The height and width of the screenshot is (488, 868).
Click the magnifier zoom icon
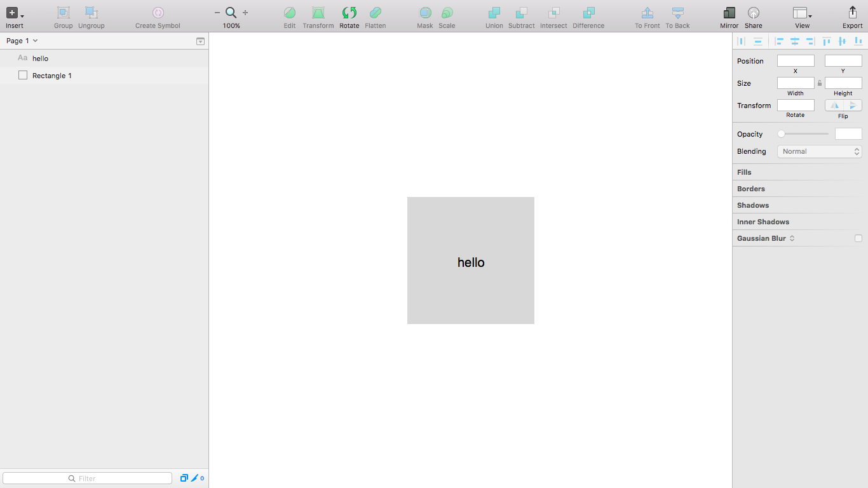[231, 13]
